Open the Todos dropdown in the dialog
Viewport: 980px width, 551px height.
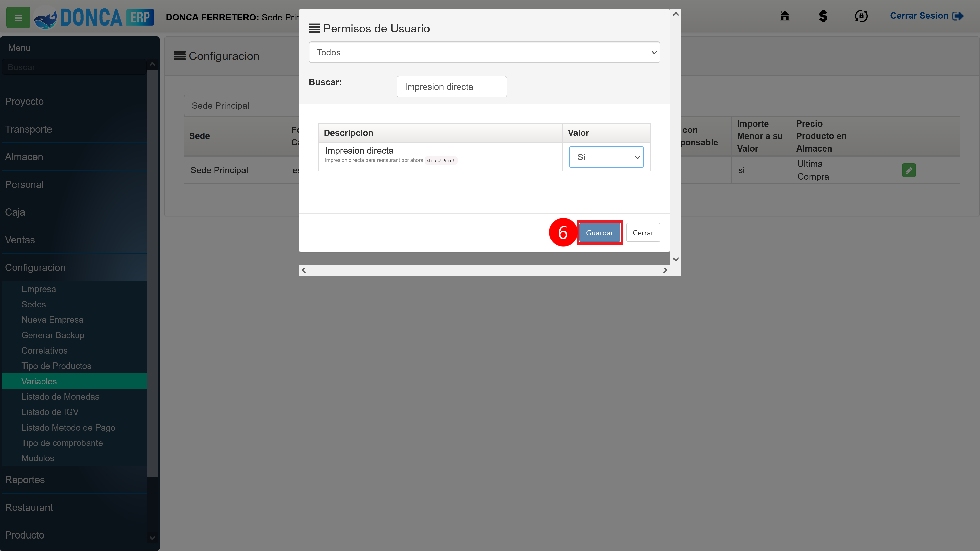point(484,53)
